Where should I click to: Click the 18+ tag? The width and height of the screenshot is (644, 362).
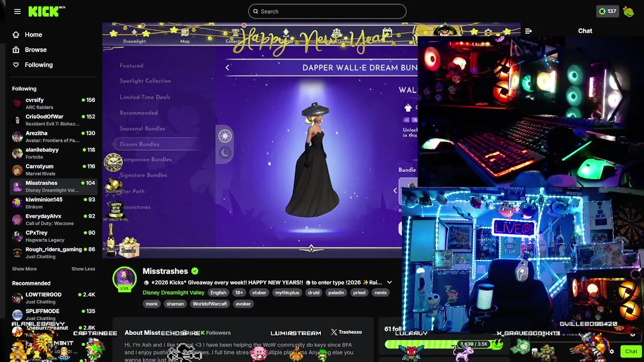click(x=239, y=293)
